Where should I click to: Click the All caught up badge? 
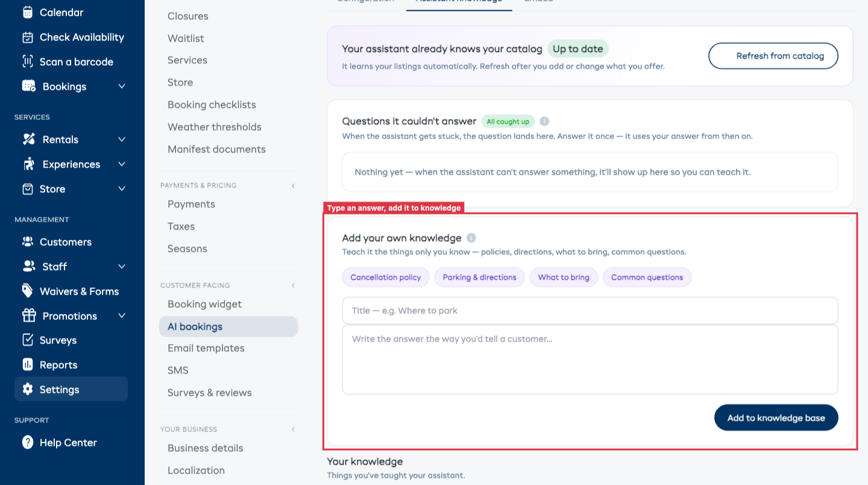[508, 121]
